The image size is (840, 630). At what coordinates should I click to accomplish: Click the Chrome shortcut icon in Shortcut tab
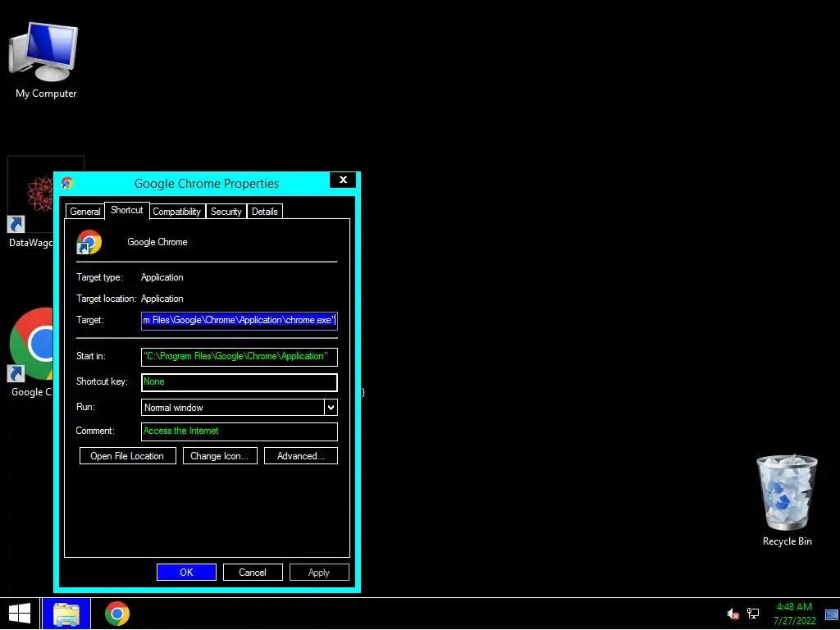coord(89,242)
